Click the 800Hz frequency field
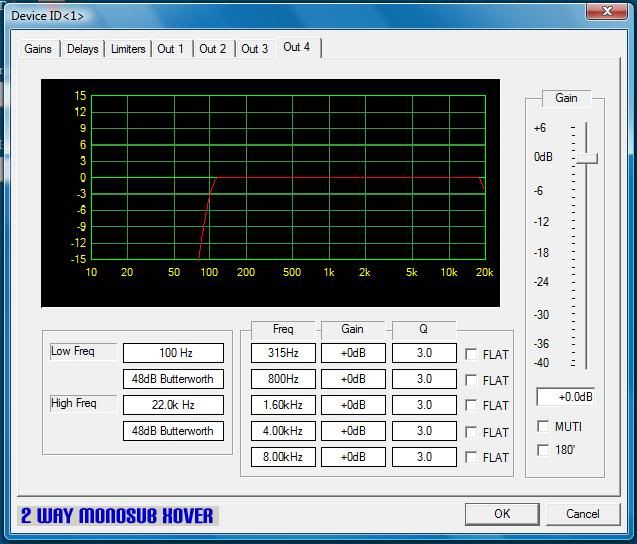The image size is (637, 544). pyautogui.click(x=283, y=379)
